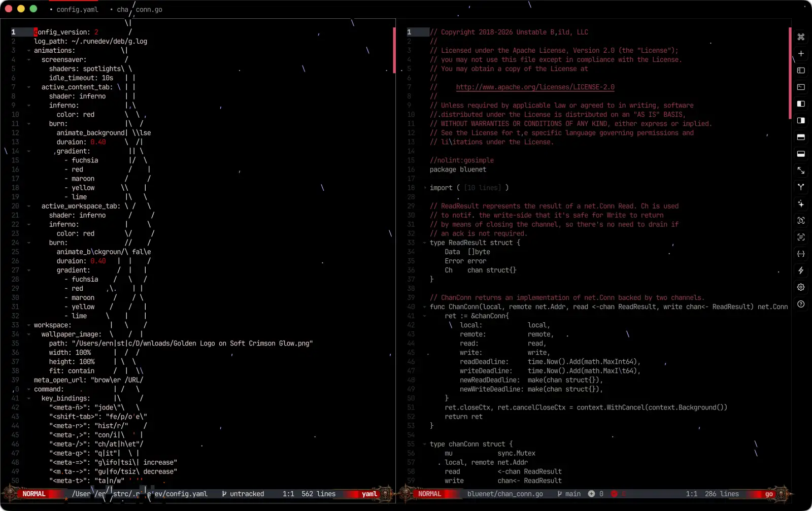Image resolution: width=812 pixels, height=511 pixels.
Task: Click bluenet/chan_conn.go path in status bar
Action: point(505,494)
